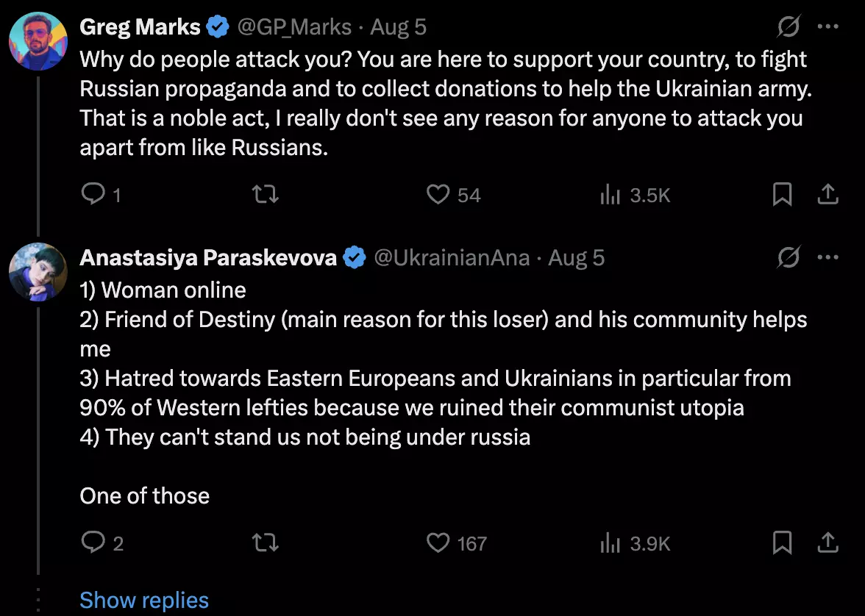Like Anastasiya's tweet with 167 likes
Screen dimensions: 865x616
point(457,543)
